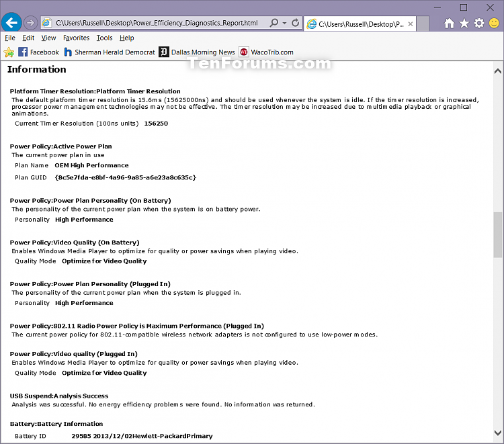Click the Search magnifier in address bar
This screenshot has height=444, width=504.
[x=274, y=23]
